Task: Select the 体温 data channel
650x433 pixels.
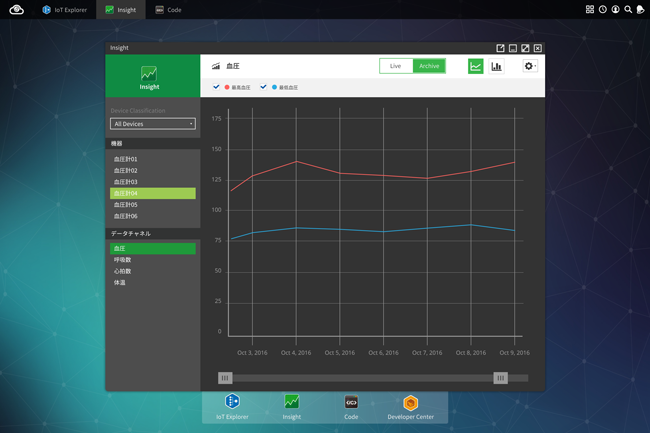Action: click(x=153, y=283)
